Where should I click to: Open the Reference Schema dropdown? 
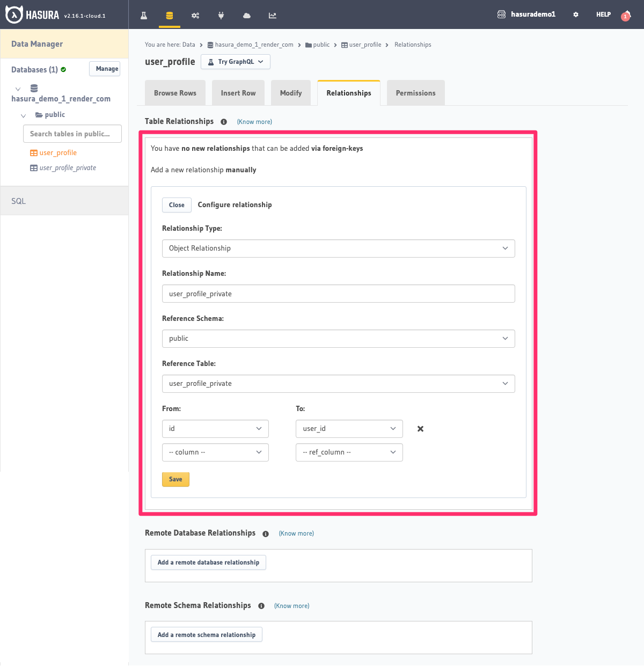click(x=338, y=338)
